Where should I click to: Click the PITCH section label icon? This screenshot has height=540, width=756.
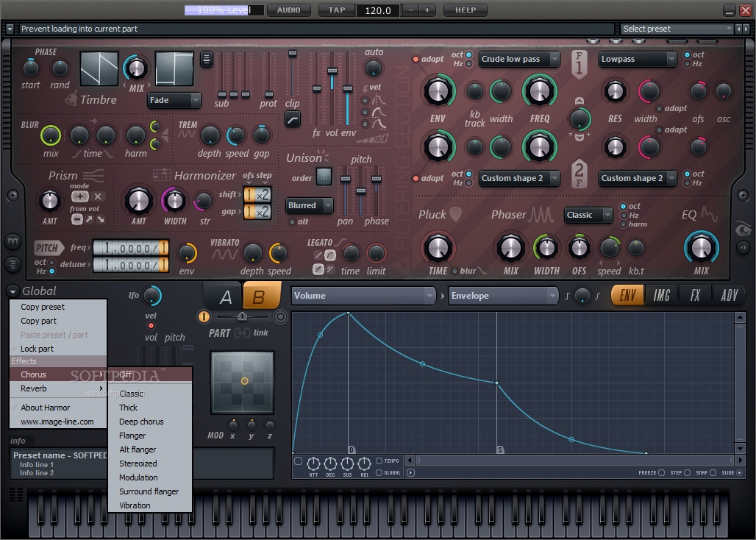pos(49,249)
